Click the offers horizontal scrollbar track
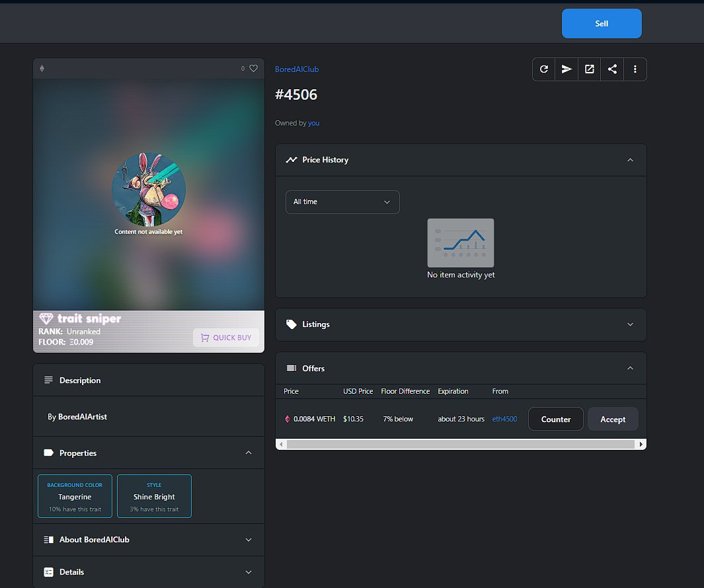 point(461,445)
